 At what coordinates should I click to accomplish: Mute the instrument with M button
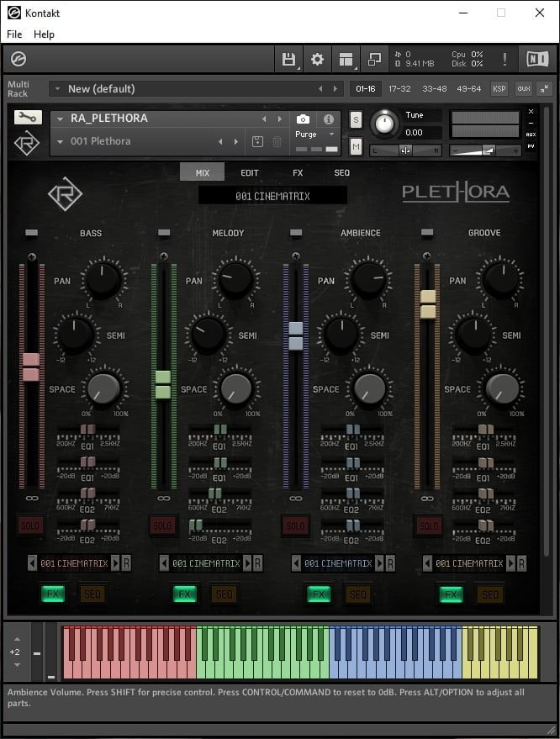pos(356,147)
